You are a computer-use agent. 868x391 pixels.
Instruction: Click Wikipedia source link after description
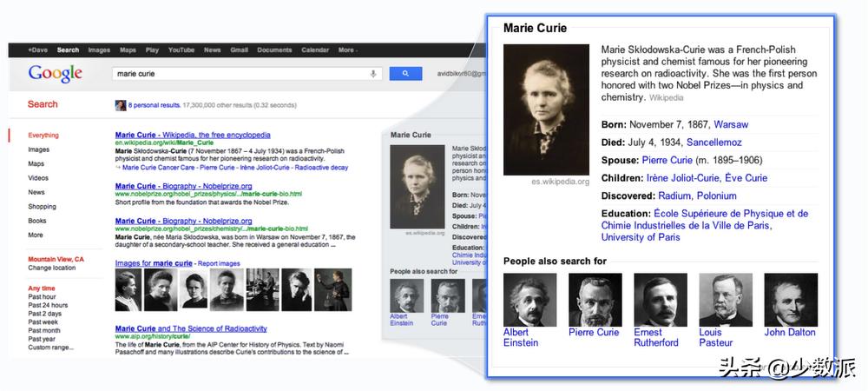tap(666, 97)
